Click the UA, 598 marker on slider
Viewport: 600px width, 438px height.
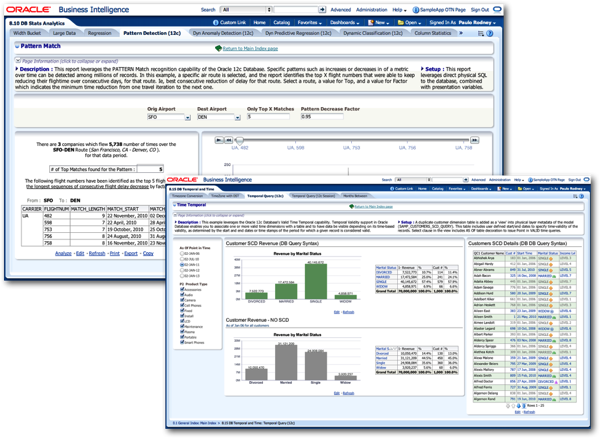point(295,148)
